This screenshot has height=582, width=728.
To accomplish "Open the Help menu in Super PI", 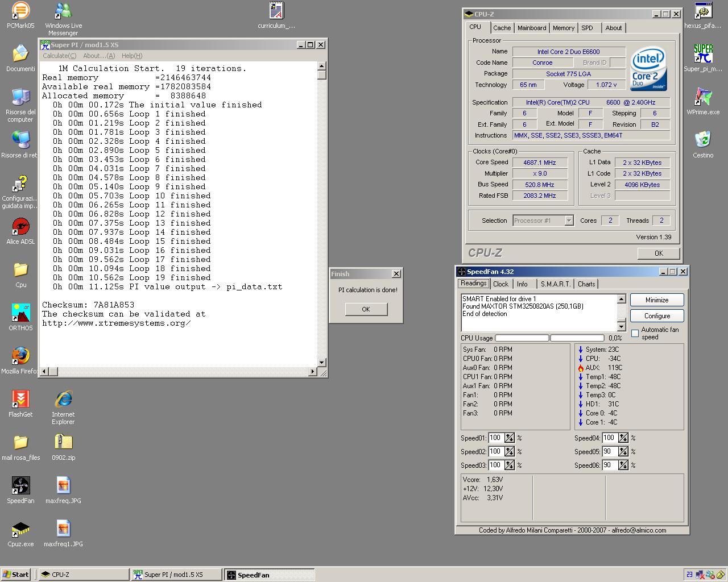I will [x=132, y=56].
